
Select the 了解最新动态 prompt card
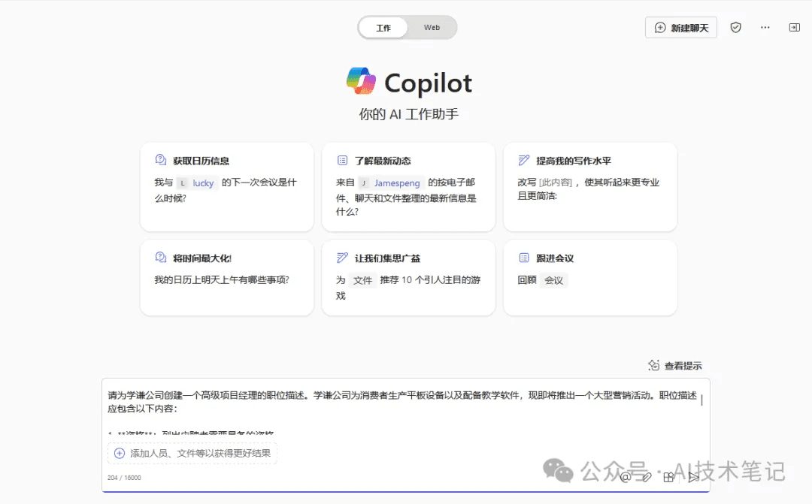[408, 187]
